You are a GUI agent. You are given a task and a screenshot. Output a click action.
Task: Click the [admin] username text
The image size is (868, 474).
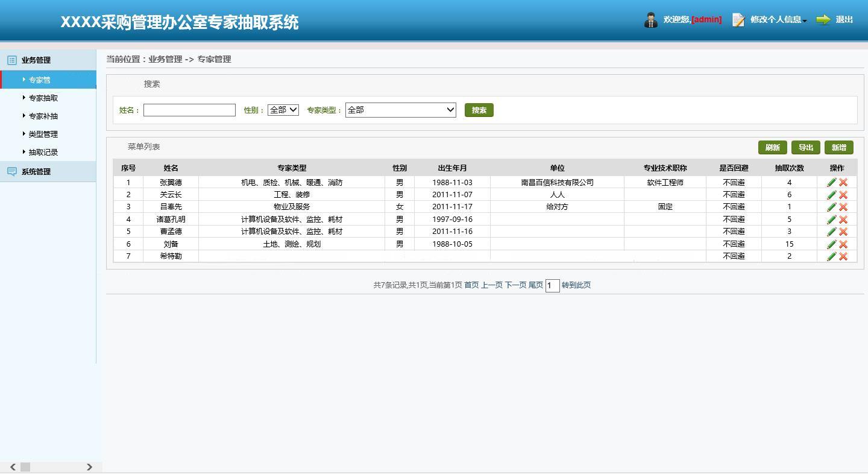pos(706,20)
